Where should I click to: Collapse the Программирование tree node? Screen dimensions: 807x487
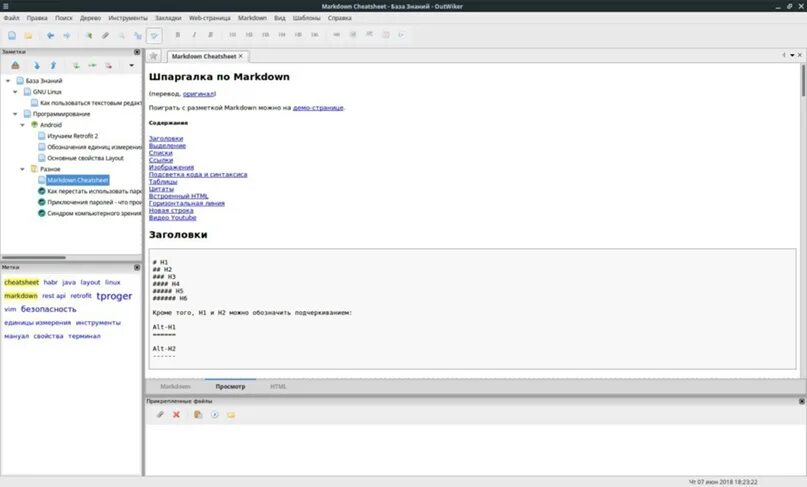[x=15, y=114]
